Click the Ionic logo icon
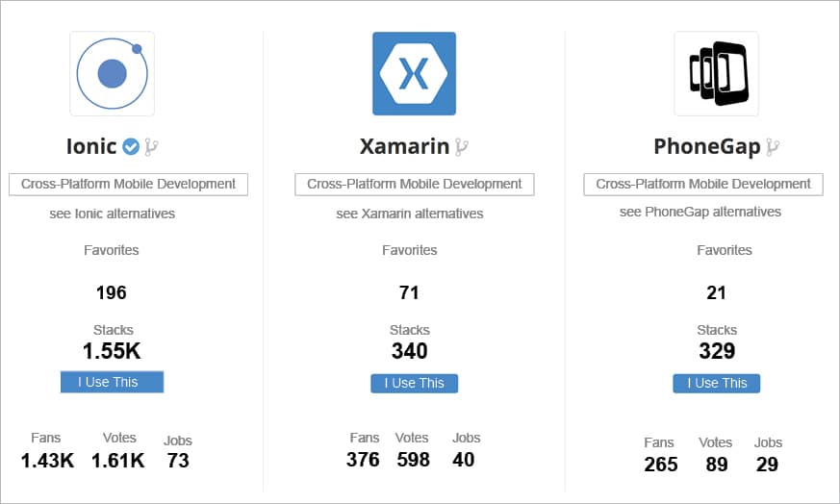 click(x=112, y=73)
